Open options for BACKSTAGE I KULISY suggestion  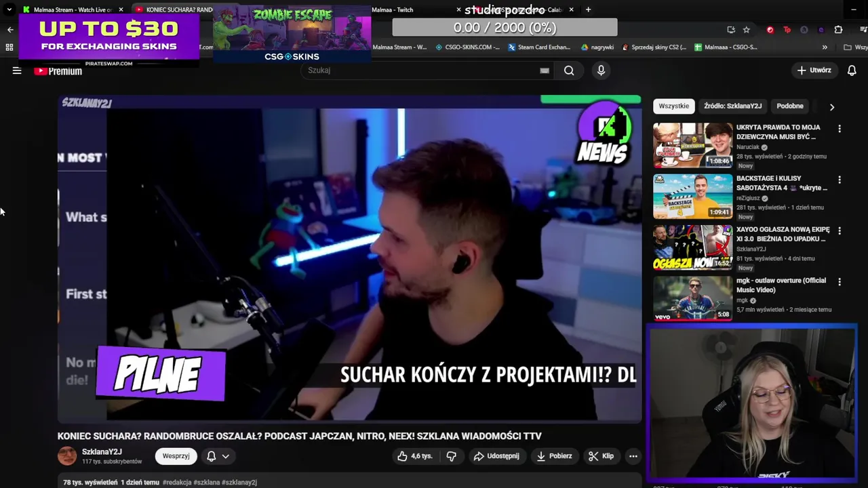tap(840, 180)
